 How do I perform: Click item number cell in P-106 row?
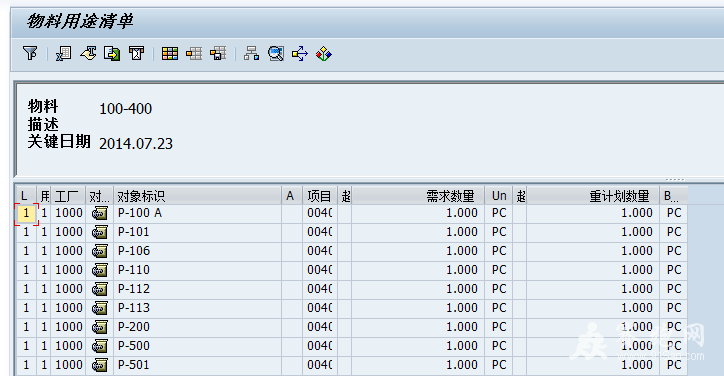[320, 251]
